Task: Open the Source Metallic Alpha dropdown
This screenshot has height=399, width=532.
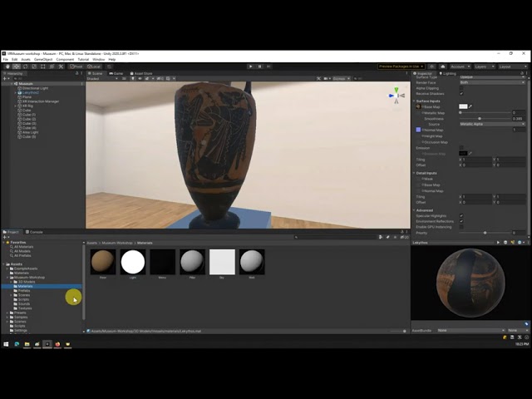Action: coord(492,124)
